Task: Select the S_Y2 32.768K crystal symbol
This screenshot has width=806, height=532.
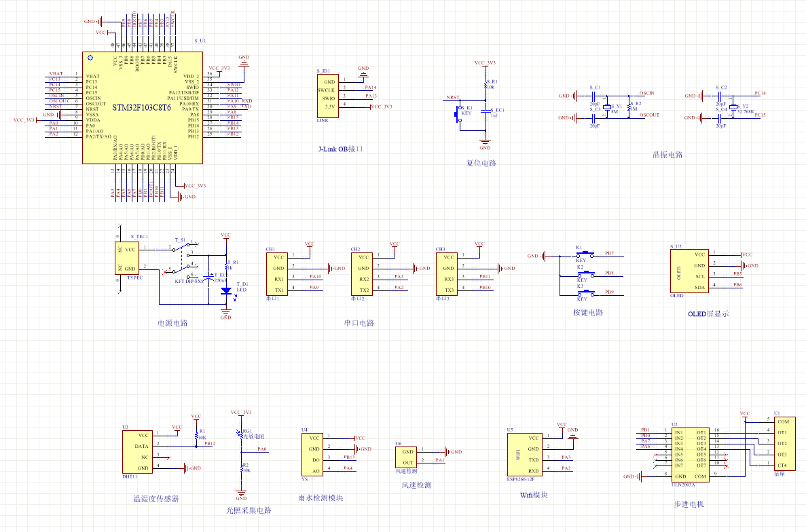Action: pyautogui.click(x=733, y=107)
